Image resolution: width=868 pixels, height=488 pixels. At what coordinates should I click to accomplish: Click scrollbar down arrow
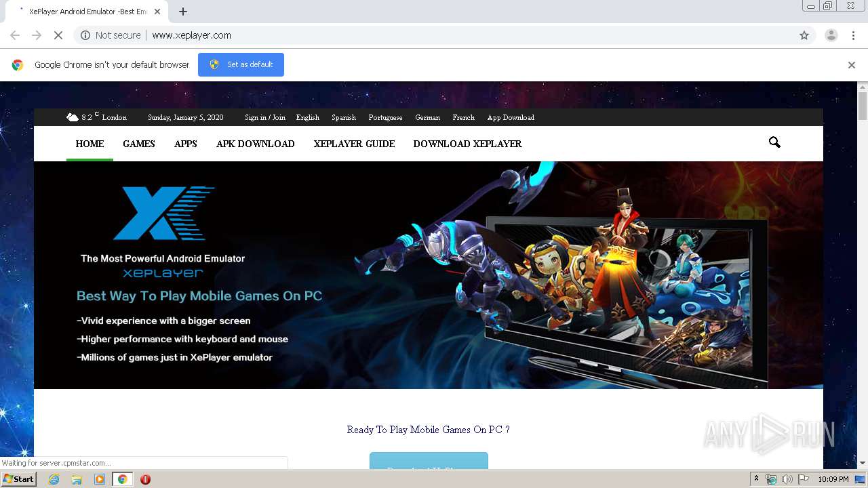pos(863,463)
